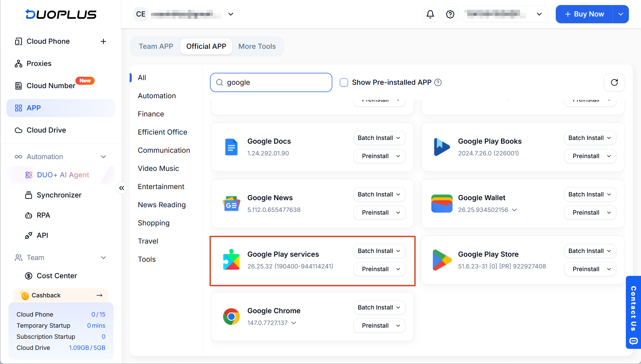Open the help question mark icon
Image resolution: width=641 pixels, height=364 pixels.
pyautogui.click(x=450, y=14)
